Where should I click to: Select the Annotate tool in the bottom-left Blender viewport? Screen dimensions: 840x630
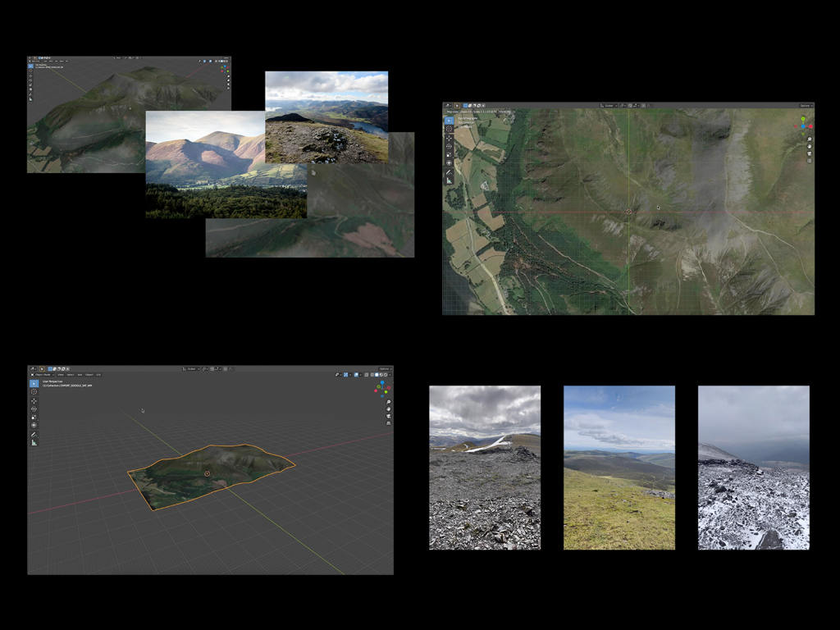(x=34, y=435)
